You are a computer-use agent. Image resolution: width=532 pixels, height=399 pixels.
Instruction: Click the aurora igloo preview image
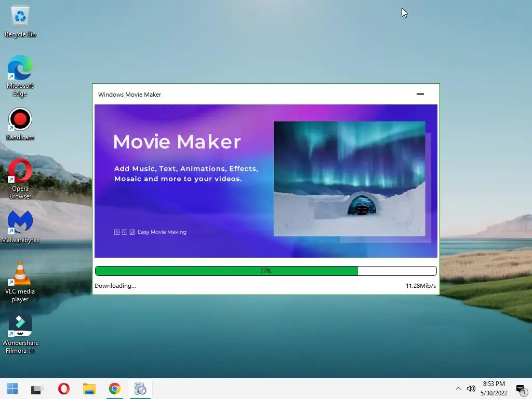350,179
